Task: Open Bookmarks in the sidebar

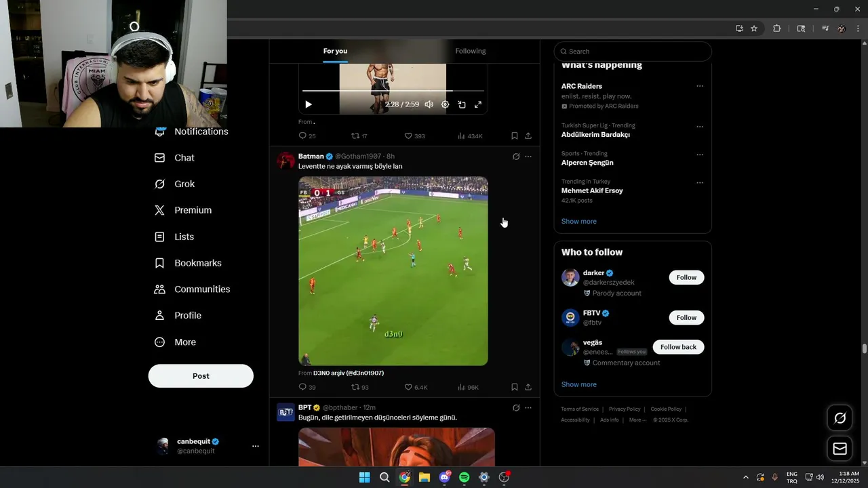Action: coord(189,263)
